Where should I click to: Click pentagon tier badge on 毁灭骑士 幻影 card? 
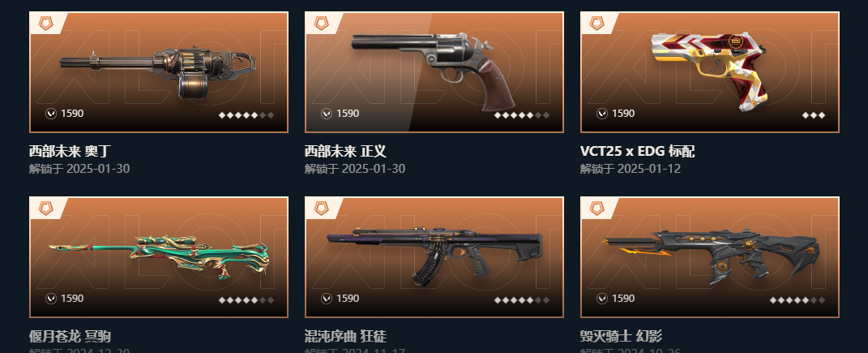coord(596,209)
